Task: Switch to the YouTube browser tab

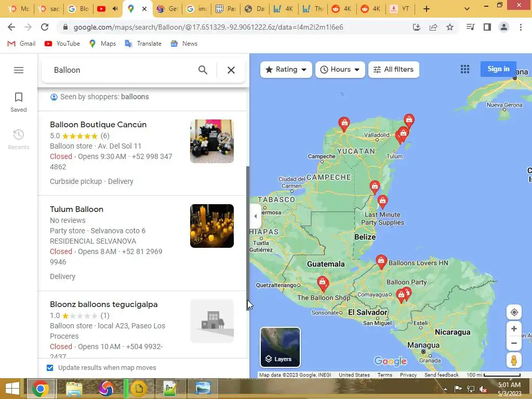Action: click(x=108, y=9)
